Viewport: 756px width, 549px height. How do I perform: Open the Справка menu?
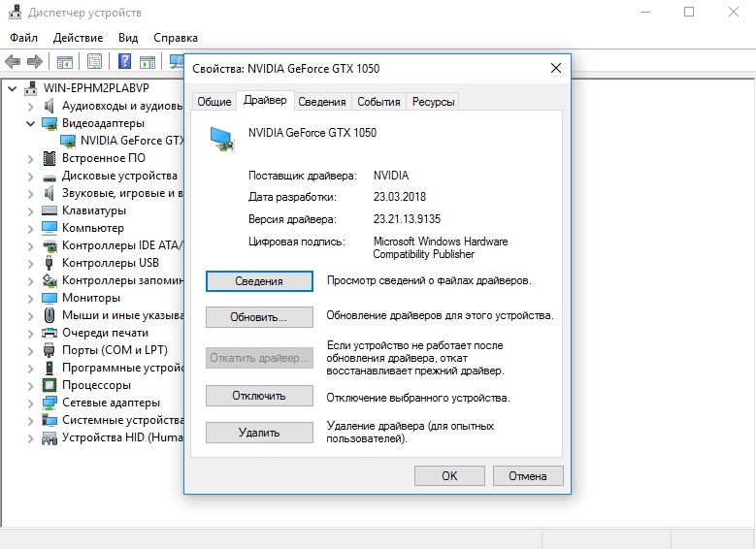pos(176,38)
